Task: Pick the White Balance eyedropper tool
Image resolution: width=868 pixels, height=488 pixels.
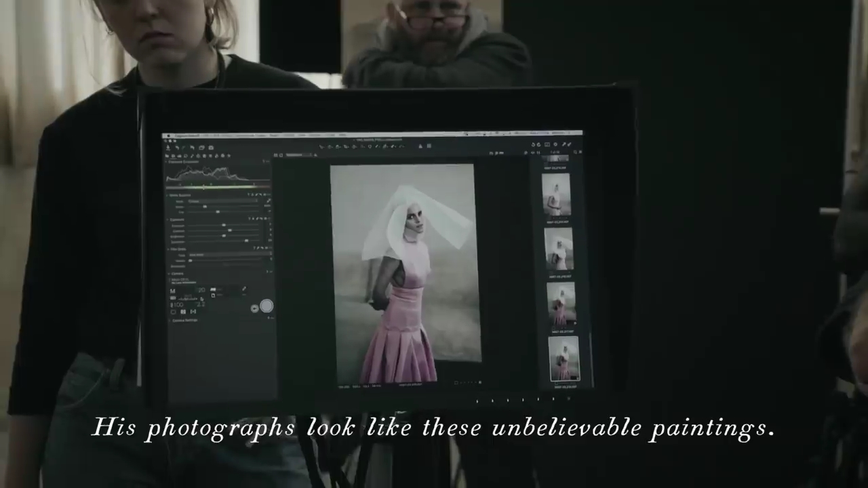Action: tap(268, 201)
